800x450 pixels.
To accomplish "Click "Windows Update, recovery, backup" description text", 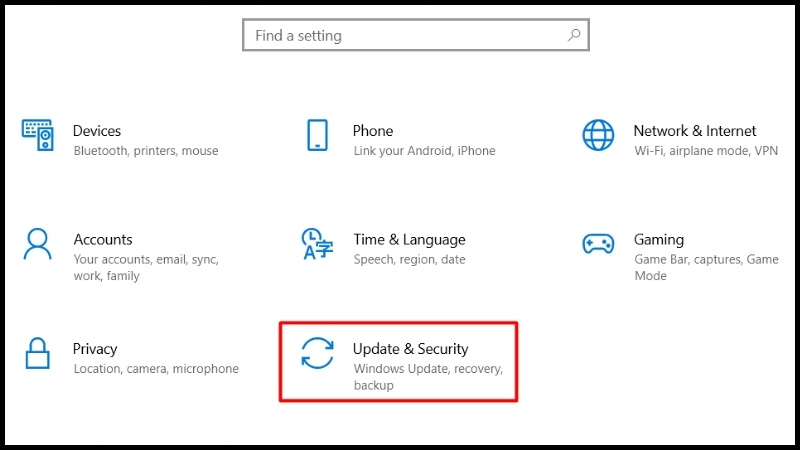I will click(429, 377).
